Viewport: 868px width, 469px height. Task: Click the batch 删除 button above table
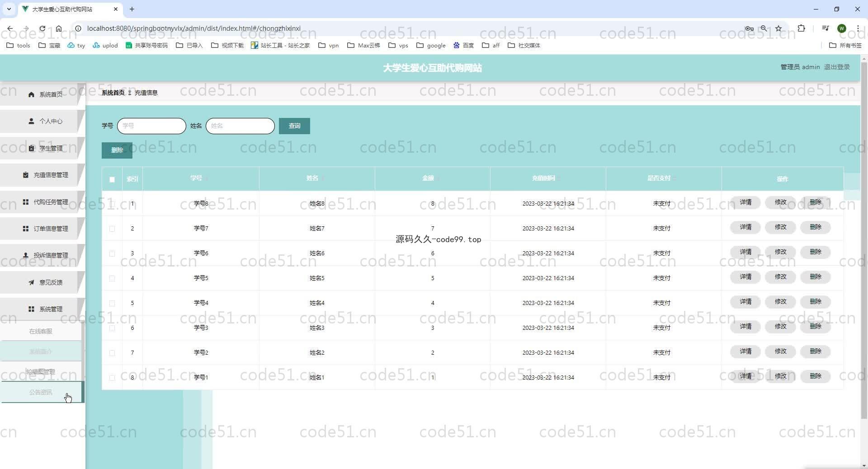tap(117, 150)
